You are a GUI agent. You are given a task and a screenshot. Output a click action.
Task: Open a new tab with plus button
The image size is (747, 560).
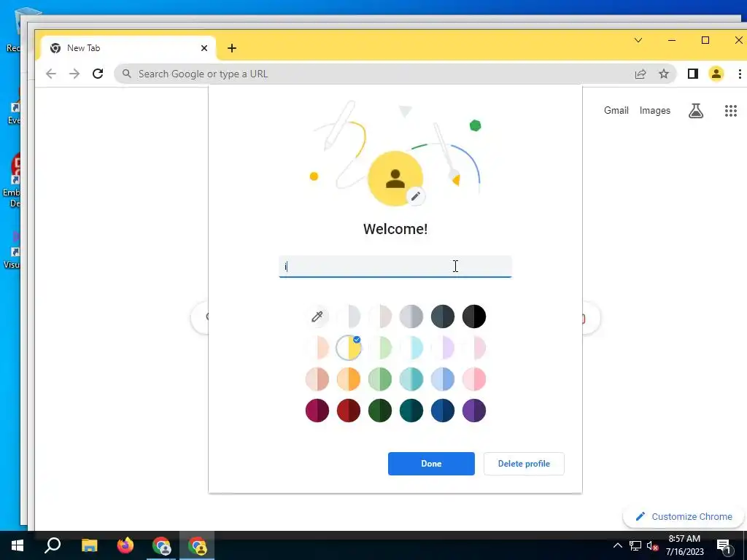coord(232,48)
